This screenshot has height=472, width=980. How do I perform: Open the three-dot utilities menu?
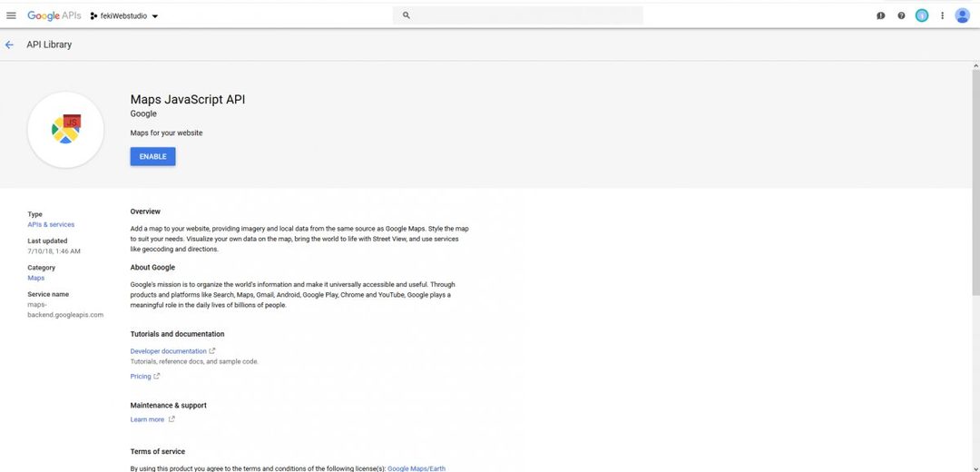click(943, 15)
